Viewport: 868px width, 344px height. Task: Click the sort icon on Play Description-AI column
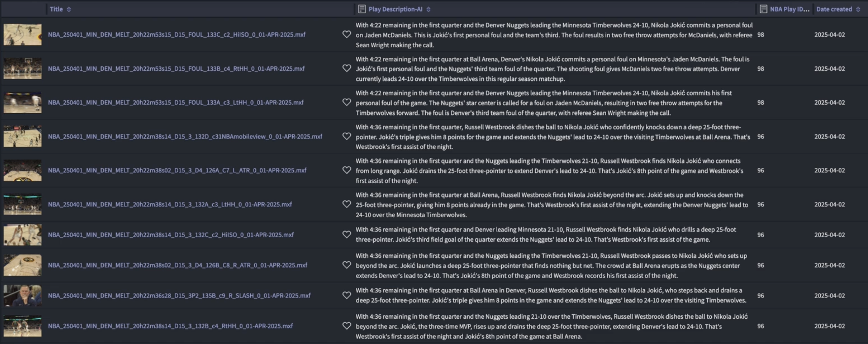coord(428,9)
